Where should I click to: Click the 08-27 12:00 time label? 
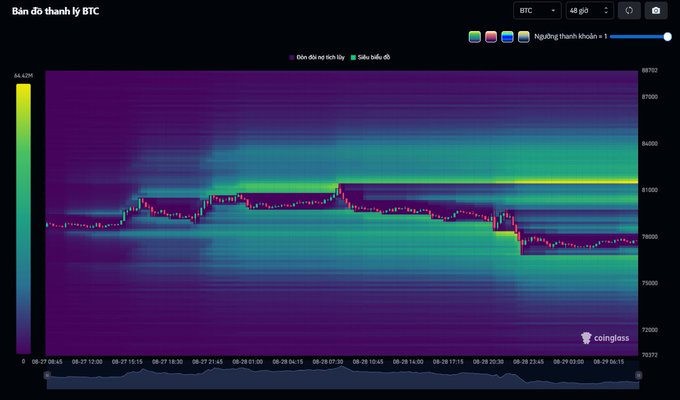[x=87, y=361]
